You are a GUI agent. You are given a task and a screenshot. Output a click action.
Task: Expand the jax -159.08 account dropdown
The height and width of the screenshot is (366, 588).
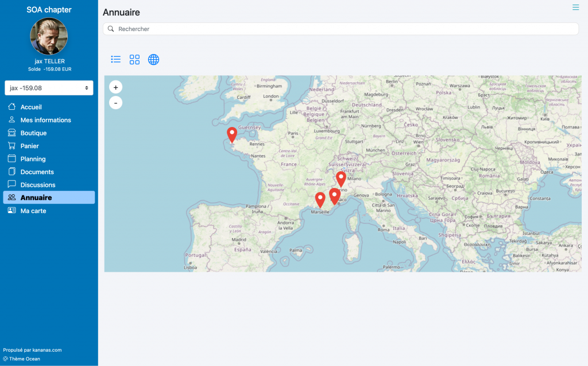[49, 88]
